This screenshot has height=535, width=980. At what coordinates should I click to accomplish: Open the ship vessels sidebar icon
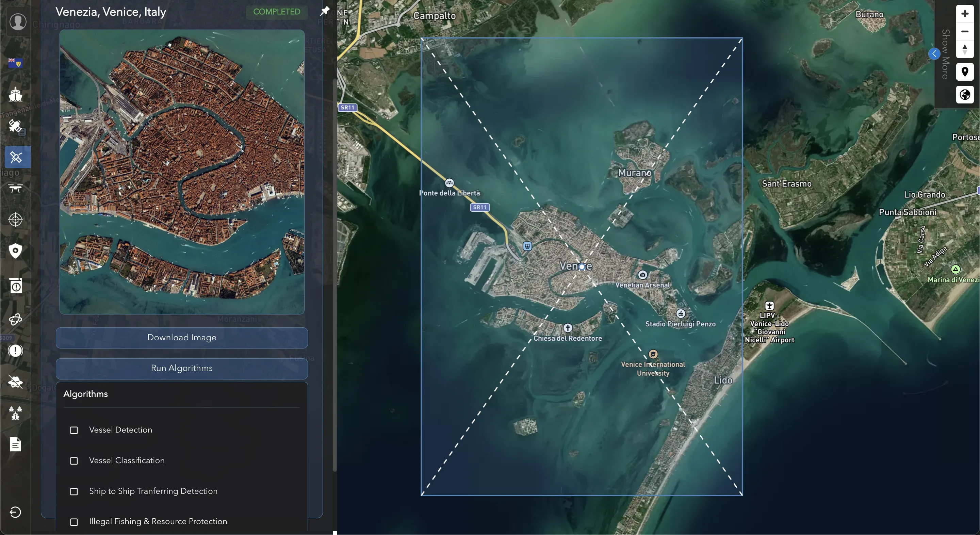16,94
